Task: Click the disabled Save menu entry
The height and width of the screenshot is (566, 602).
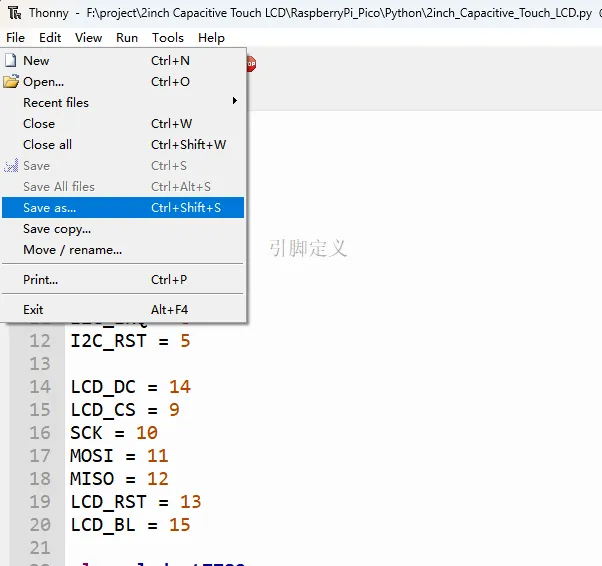Action: pyautogui.click(x=123, y=165)
